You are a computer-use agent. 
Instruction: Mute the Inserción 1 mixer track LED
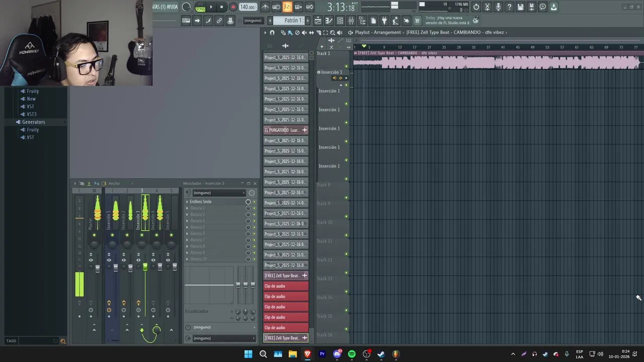click(x=112, y=235)
